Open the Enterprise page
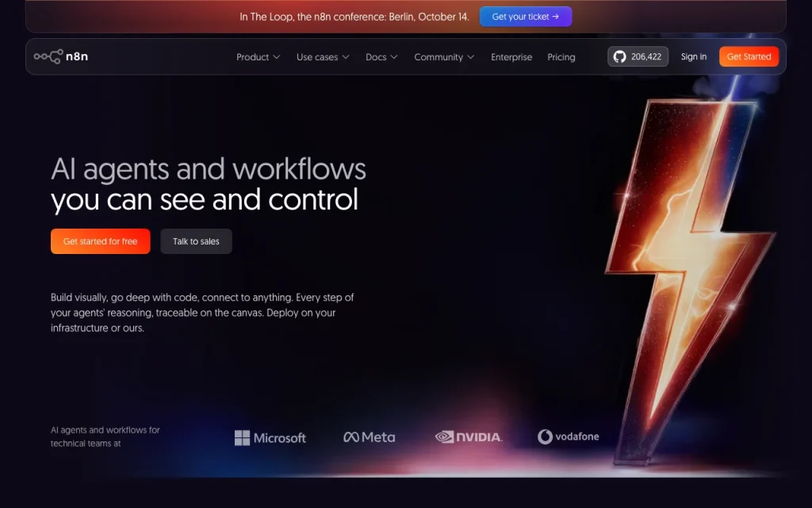 pyautogui.click(x=511, y=57)
